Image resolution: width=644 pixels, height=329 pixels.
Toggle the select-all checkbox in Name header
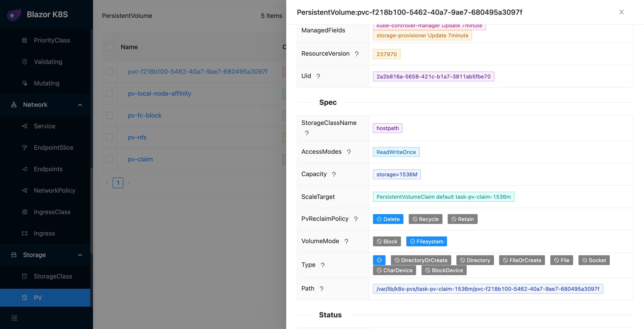[x=110, y=47]
